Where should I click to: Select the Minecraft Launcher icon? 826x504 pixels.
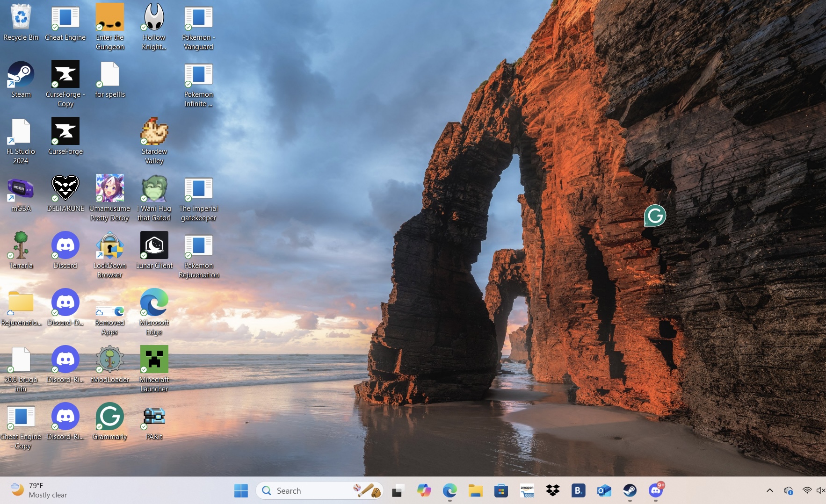154,360
